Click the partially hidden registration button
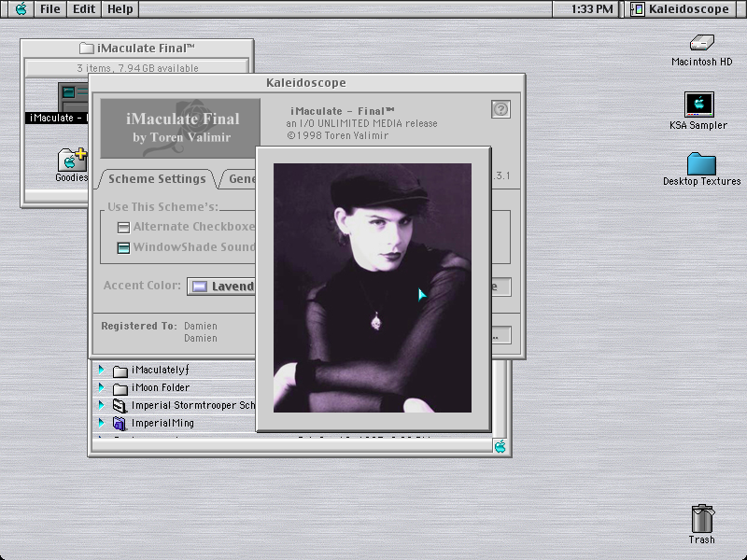Viewport: 747px width, 560px height. pyautogui.click(x=501, y=335)
